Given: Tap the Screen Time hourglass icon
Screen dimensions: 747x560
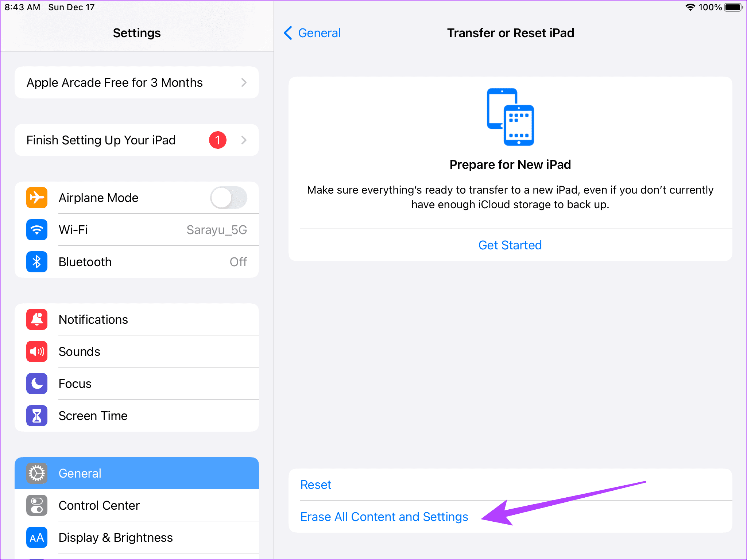Looking at the screenshot, I should 36,415.
